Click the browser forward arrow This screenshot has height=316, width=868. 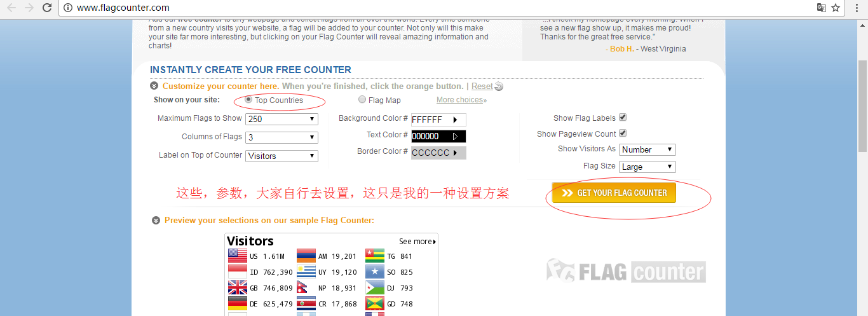pos(29,8)
